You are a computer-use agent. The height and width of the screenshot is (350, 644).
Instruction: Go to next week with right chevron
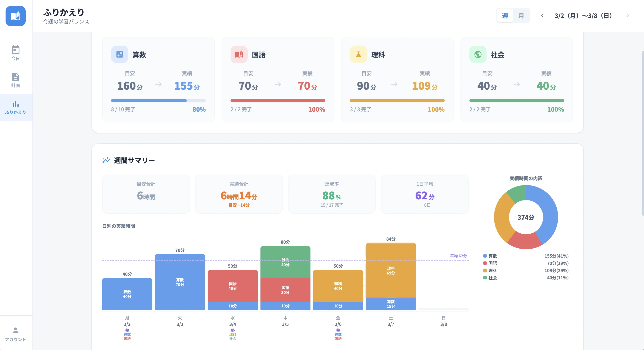pyautogui.click(x=628, y=16)
